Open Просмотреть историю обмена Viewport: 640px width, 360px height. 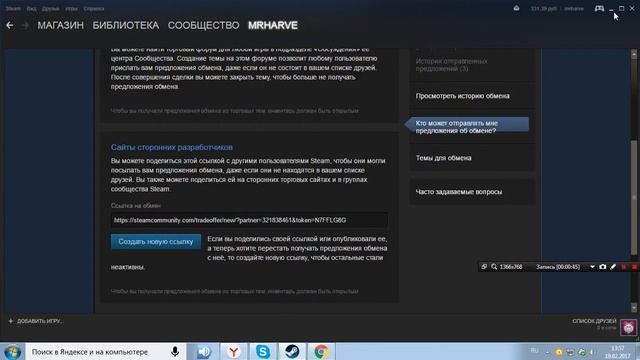[462, 96]
